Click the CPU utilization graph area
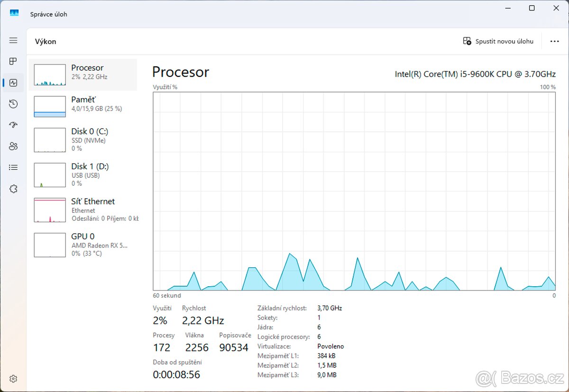This screenshot has height=392, width=569. (354, 191)
